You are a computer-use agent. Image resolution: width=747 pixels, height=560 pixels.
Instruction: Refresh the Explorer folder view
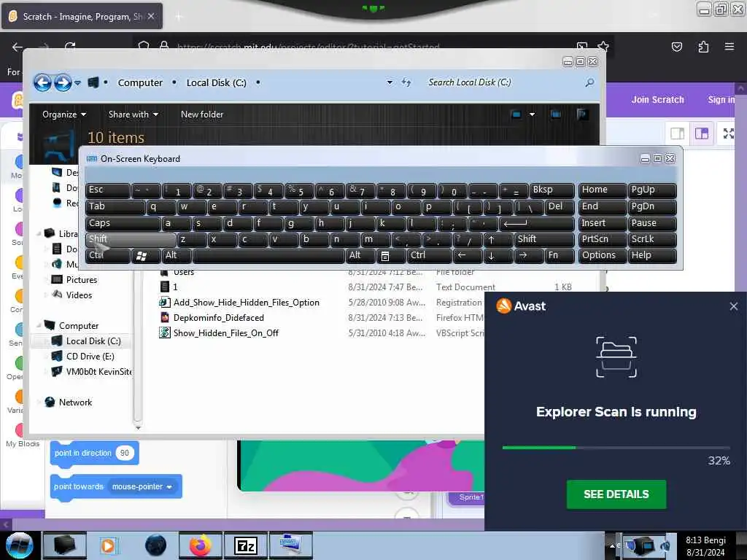point(406,82)
